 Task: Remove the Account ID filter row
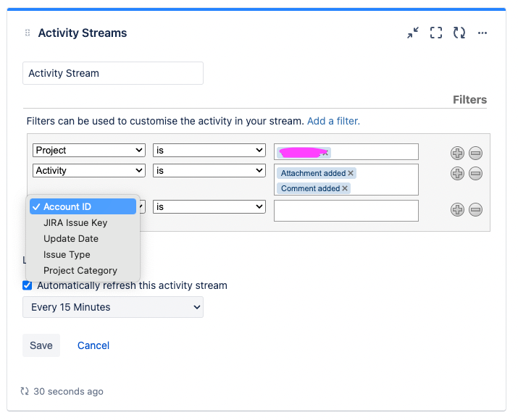[x=476, y=210]
